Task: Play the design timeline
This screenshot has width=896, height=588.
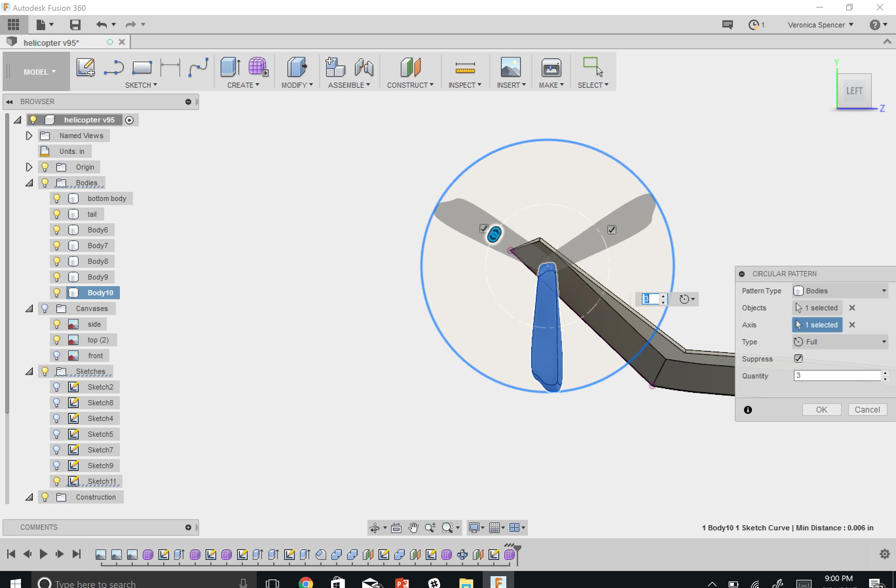Action: (x=43, y=554)
